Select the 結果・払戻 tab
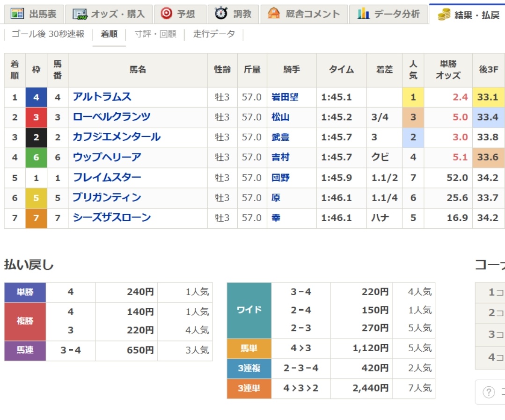This screenshot has width=505, height=420. pos(467,14)
